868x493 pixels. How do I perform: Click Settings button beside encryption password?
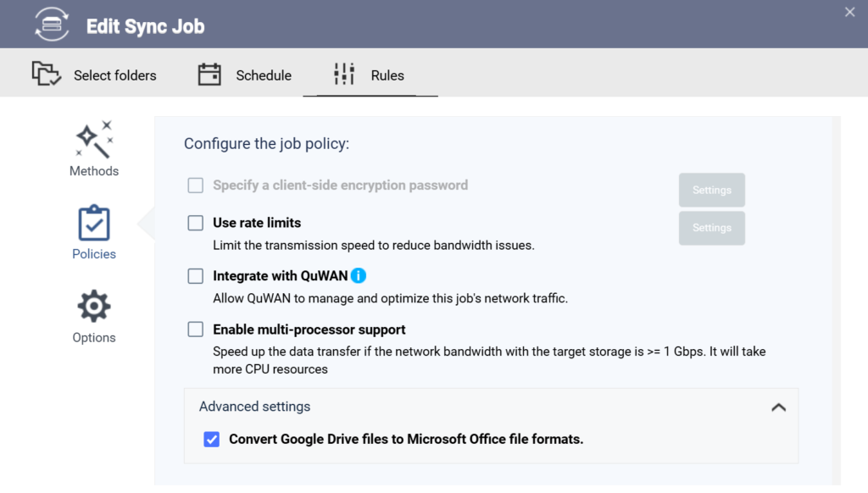click(712, 190)
